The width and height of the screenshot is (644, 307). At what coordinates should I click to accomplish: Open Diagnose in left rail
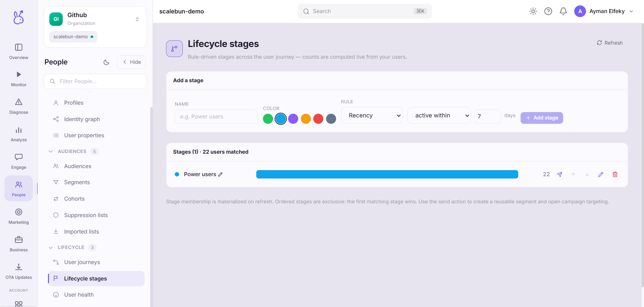pyautogui.click(x=19, y=106)
